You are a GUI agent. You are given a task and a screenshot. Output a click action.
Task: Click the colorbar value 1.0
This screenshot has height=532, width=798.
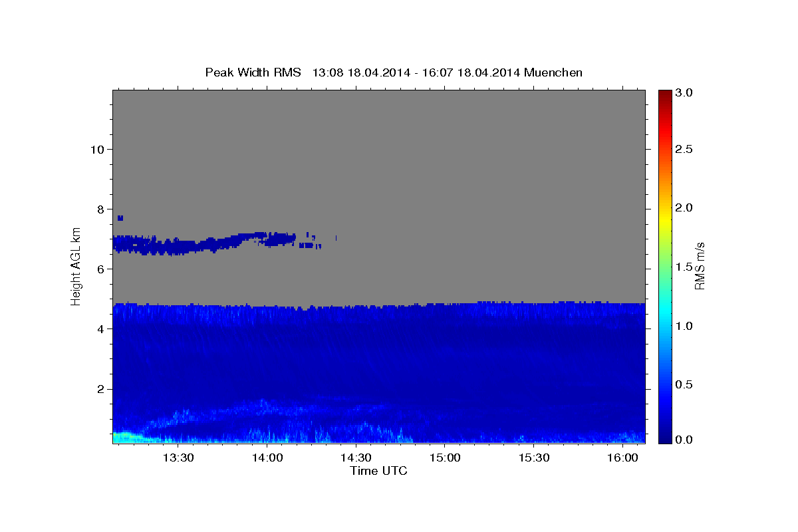click(x=684, y=326)
